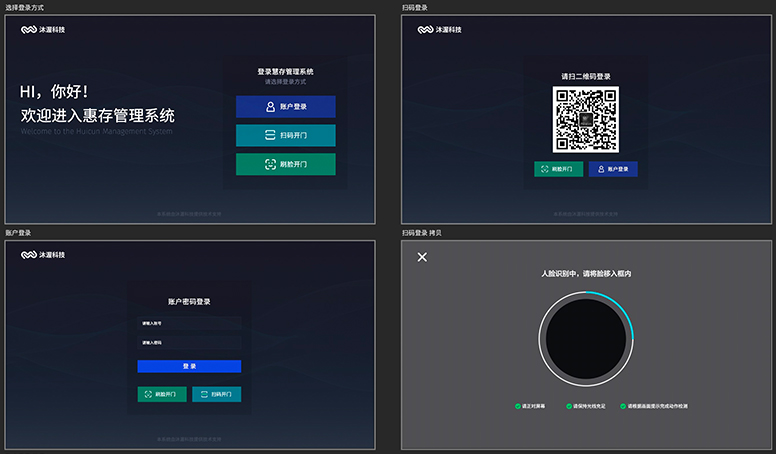This screenshot has width=776, height=454.
Task: Select the 选择登录方式 artboard label
Action: click(25, 7)
